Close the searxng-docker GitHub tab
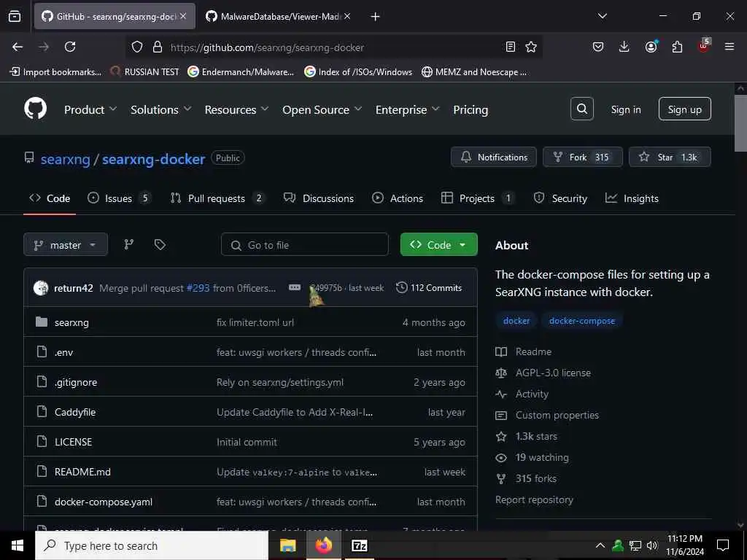This screenshot has width=747, height=560. [x=183, y=16]
